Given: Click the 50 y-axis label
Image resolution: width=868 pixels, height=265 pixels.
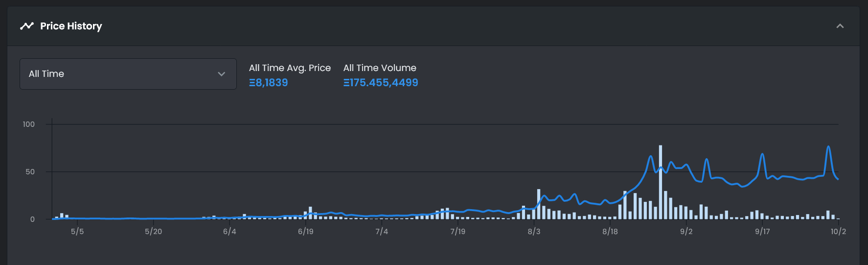Looking at the screenshot, I should pyautogui.click(x=30, y=172).
